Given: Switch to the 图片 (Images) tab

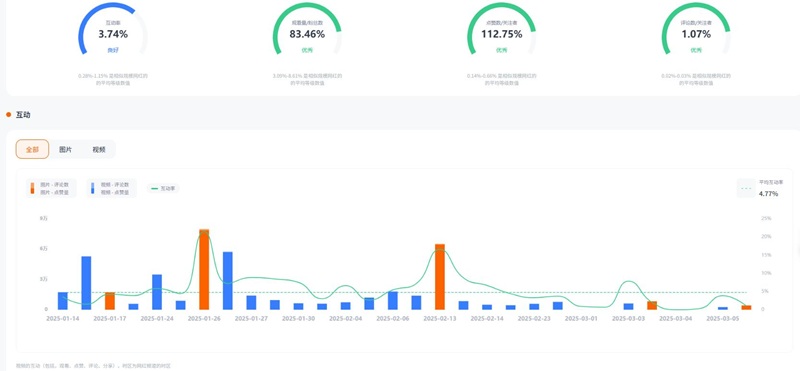Looking at the screenshot, I should click(65, 150).
